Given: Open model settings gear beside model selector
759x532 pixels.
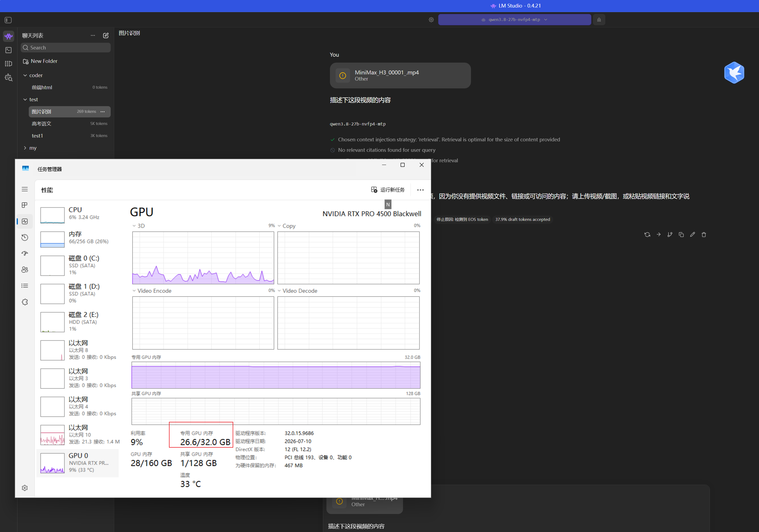Looking at the screenshot, I should click(x=431, y=20).
